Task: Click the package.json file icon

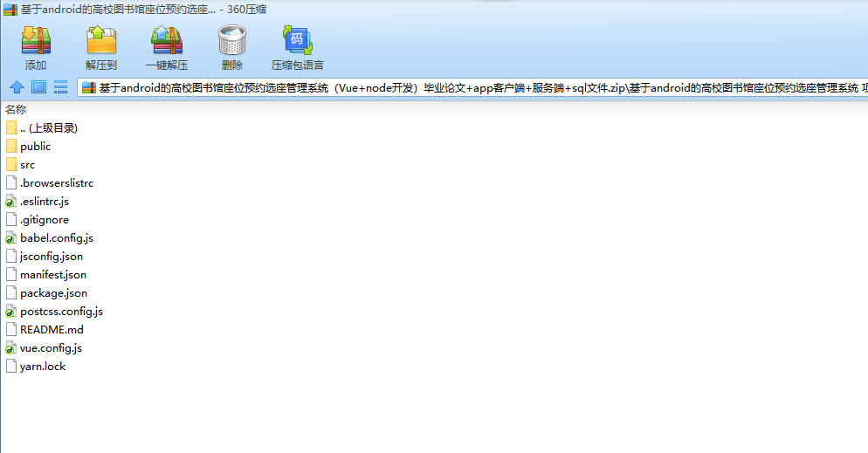Action: (x=11, y=292)
